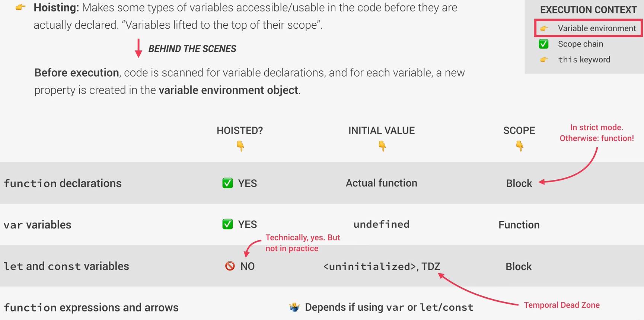Select the BEHIND THE SCENES caption
Image resolution: width=644 pixels, height=320 pixels.
click(192, 49)
